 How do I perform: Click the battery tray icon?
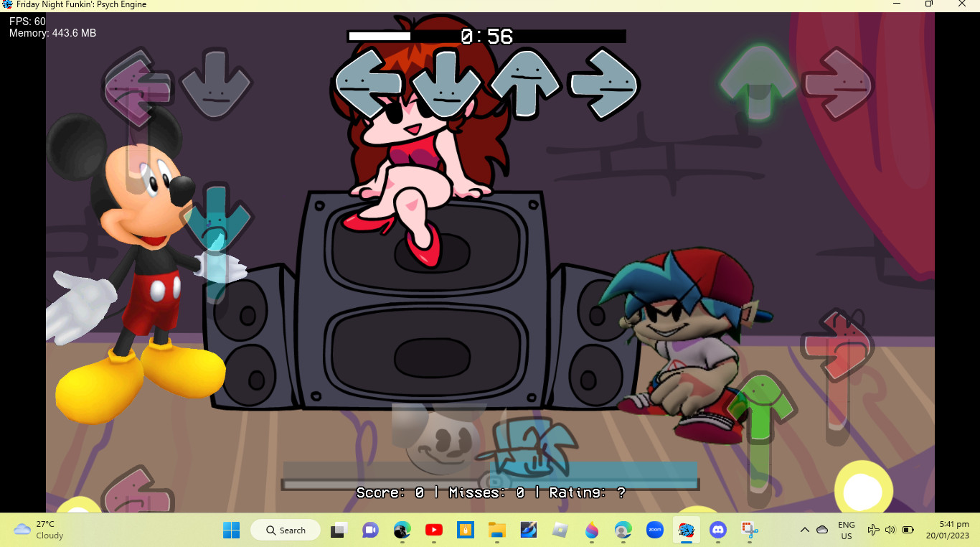[x=908, y=530]
